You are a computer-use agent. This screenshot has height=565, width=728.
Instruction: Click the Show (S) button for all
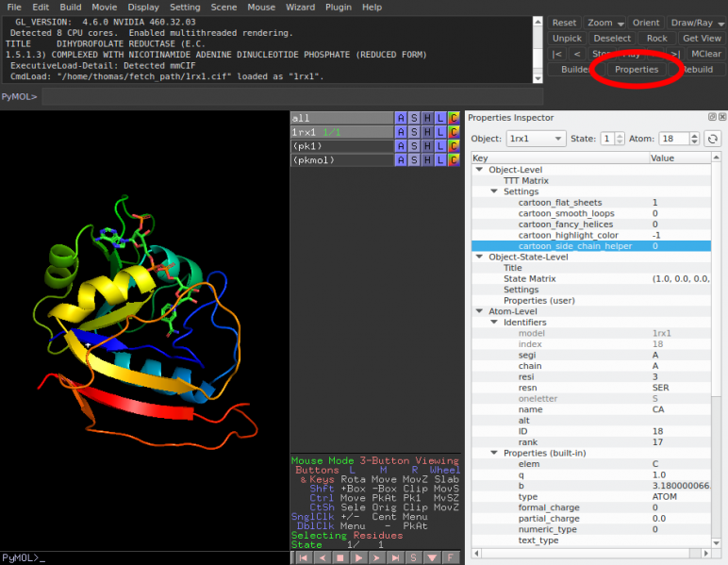[415, 118]
